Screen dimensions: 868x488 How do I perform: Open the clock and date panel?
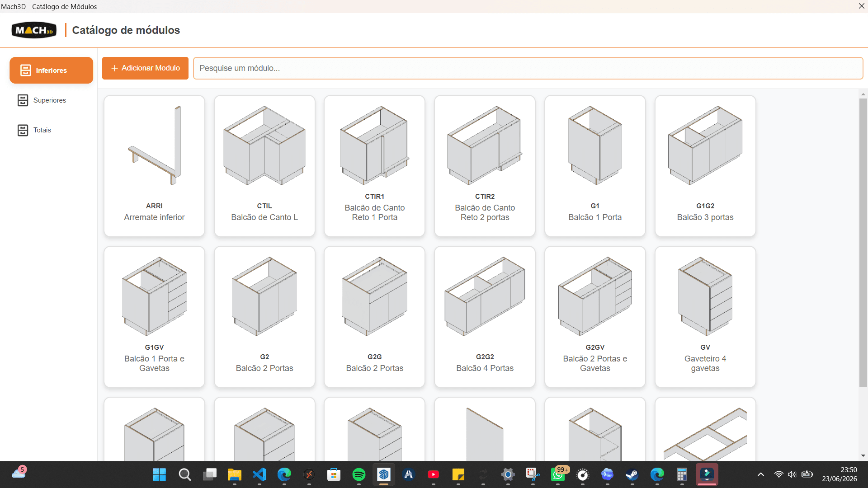click(840, 474)
